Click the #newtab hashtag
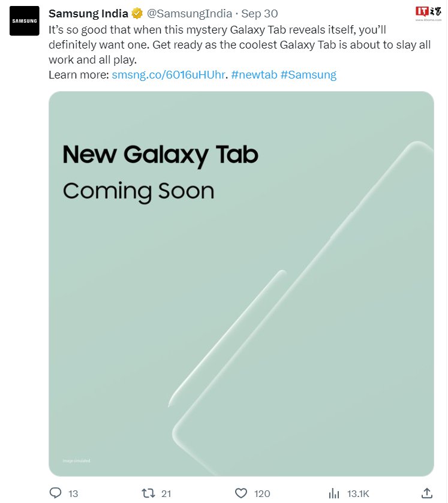 point(254,75)
